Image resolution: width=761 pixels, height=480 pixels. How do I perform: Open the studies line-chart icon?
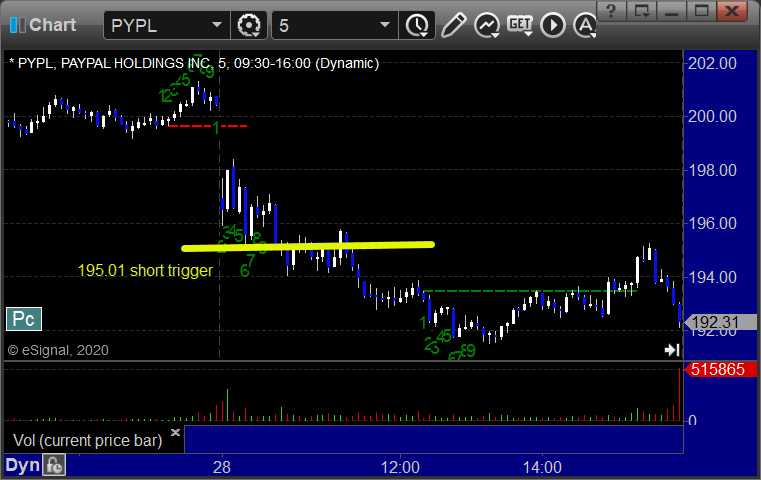pos(487,25)
